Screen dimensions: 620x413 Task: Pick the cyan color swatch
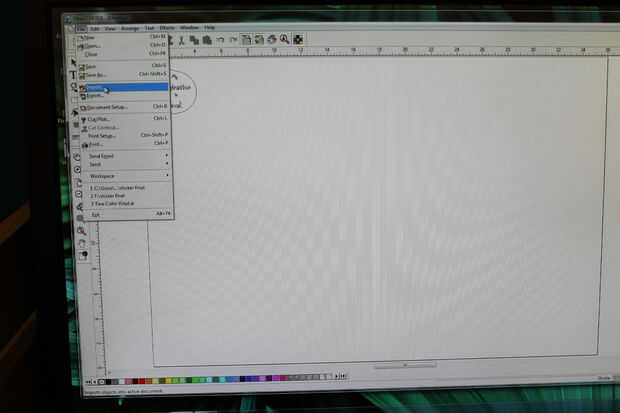tap(223, 380)
